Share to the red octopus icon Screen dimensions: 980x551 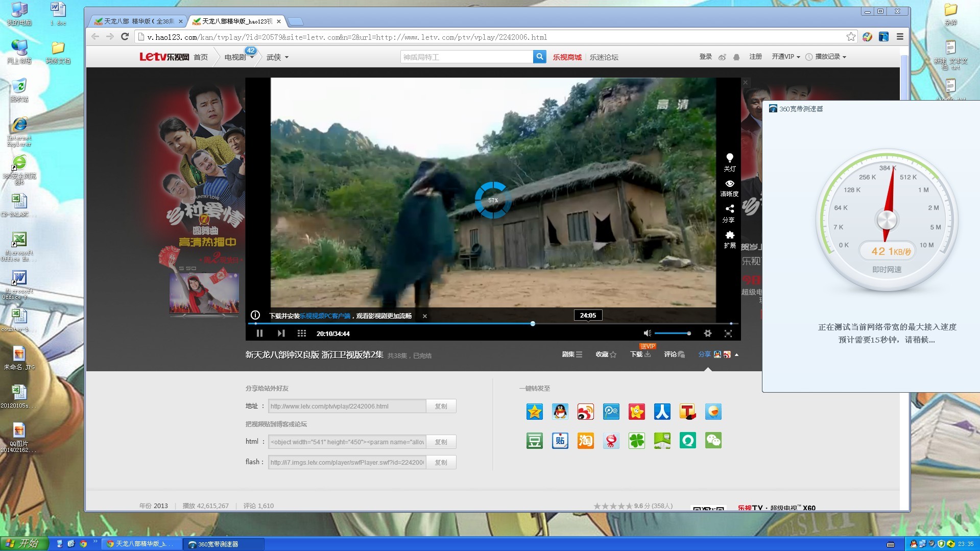point(611,440)
